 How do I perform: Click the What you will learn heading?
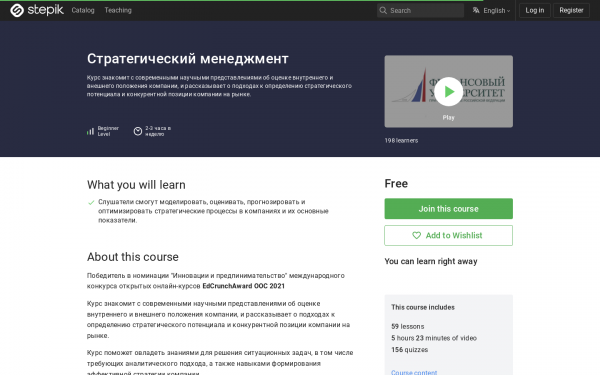click(136, 185)
